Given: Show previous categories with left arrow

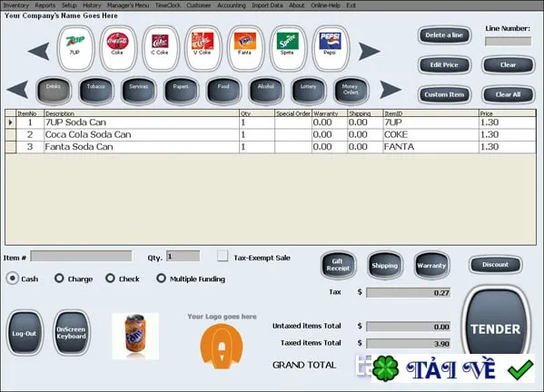Looking at the screenshot, I should point(17,90).
